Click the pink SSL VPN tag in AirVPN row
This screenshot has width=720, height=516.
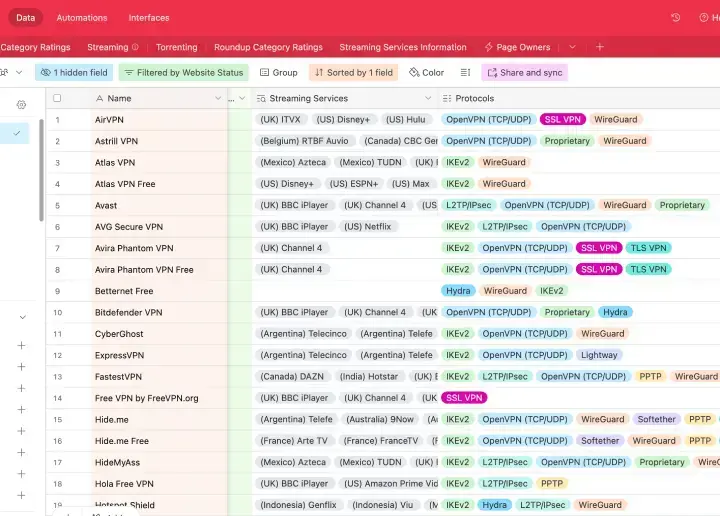tap(561, 120)
